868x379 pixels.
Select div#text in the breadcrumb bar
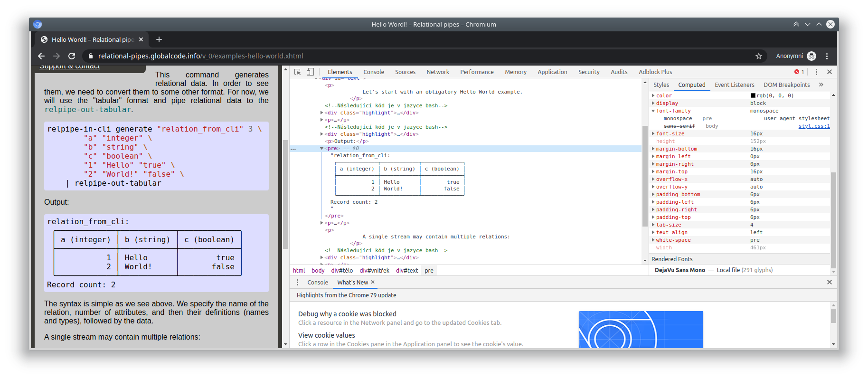(407, 271)
